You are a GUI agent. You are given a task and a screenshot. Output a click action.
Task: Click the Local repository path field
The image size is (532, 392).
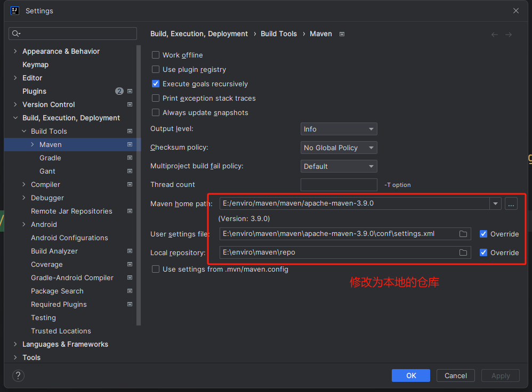click(345, 252)
